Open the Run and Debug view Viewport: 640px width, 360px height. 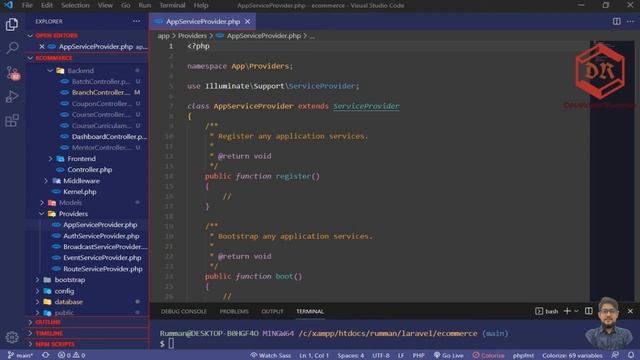tap(12, 97)
